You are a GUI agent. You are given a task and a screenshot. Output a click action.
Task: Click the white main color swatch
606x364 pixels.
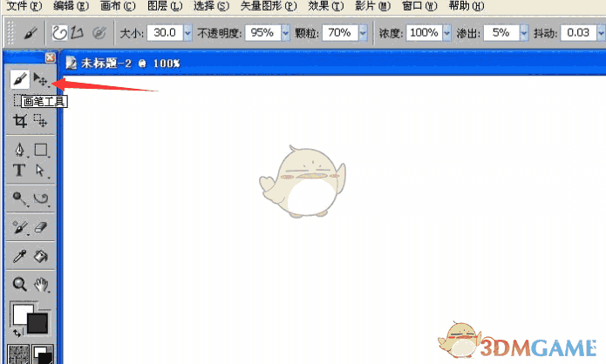[20, 313]
